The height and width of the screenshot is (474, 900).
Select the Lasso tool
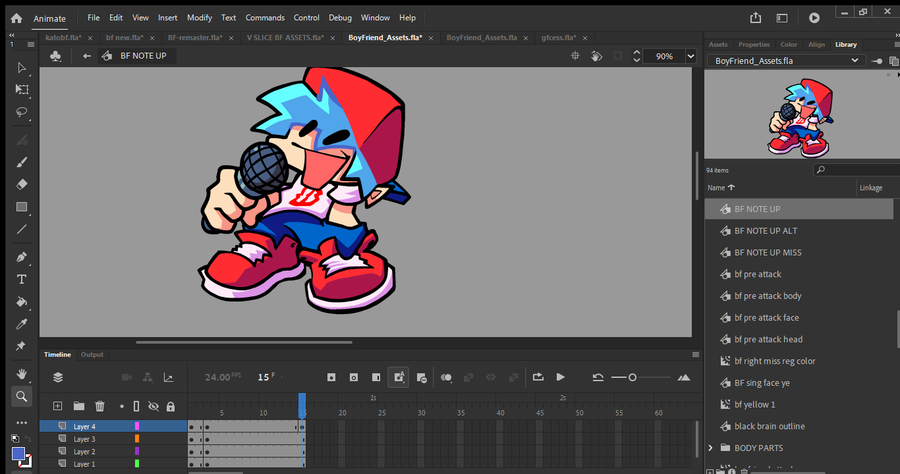pyautogui.click(x=21, y=112)
